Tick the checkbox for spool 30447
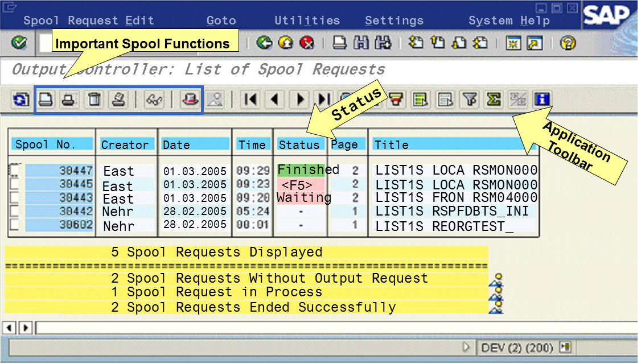The height and width of the screenshot is (364, 641). [15, 170]
